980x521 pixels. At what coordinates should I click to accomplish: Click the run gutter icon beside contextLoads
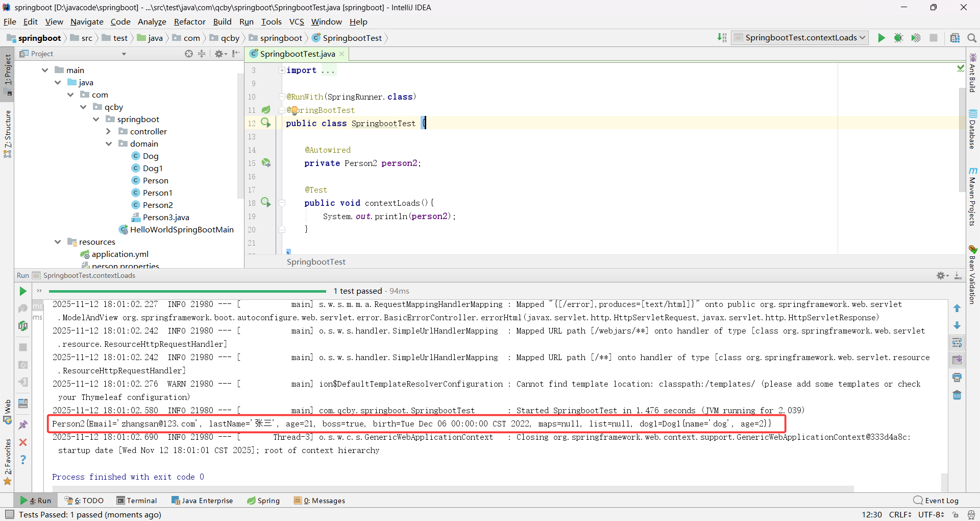click(x=266, y=203)
